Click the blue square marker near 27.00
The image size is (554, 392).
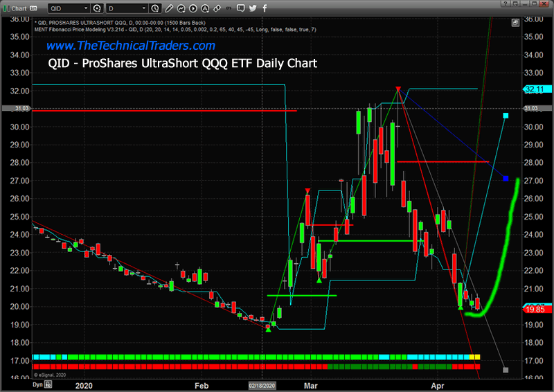pos(506,179)
